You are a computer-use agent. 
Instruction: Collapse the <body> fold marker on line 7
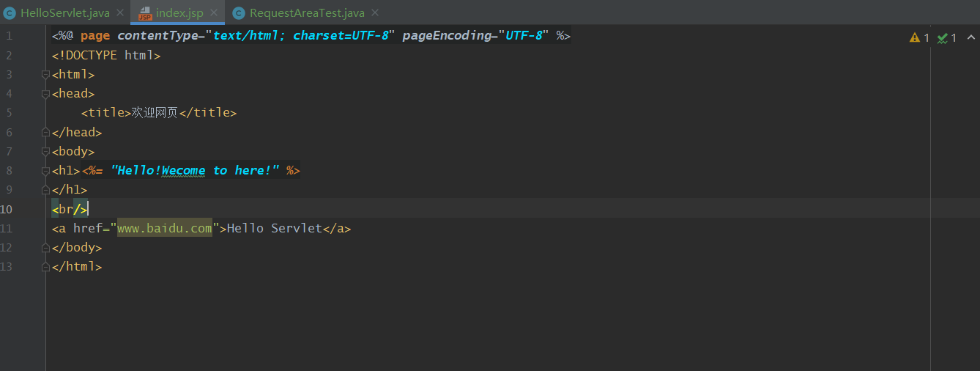pos(45,152)
